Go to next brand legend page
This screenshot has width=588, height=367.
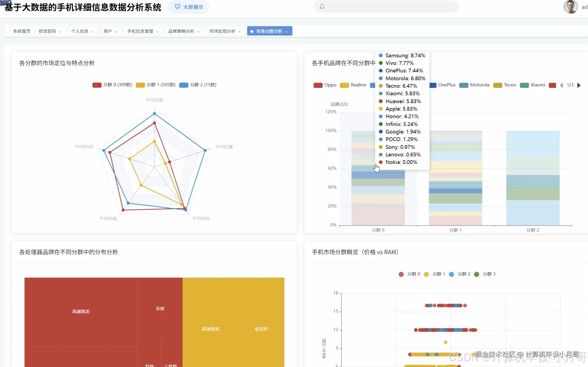[579, 85]
